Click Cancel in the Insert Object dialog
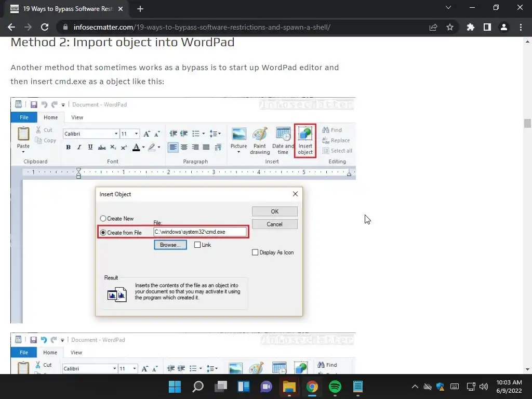 pyautogui.click(x=274, y=224)
